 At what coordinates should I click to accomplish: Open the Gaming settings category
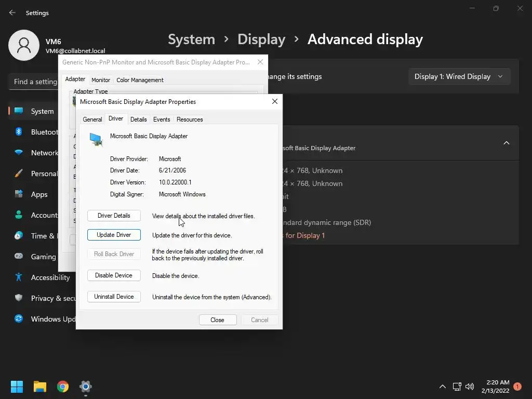coord(34,257)
